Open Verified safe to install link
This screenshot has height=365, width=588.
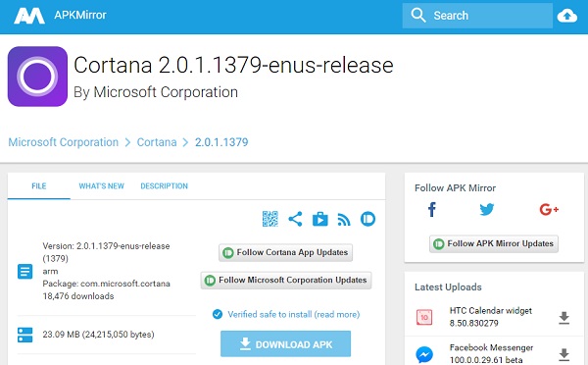click(294, 314)
